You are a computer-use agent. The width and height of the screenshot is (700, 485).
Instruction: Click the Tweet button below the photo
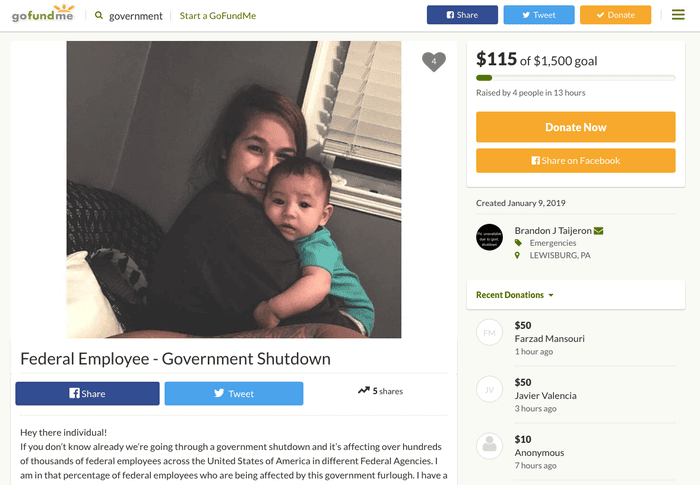click(x=234, y=393)
